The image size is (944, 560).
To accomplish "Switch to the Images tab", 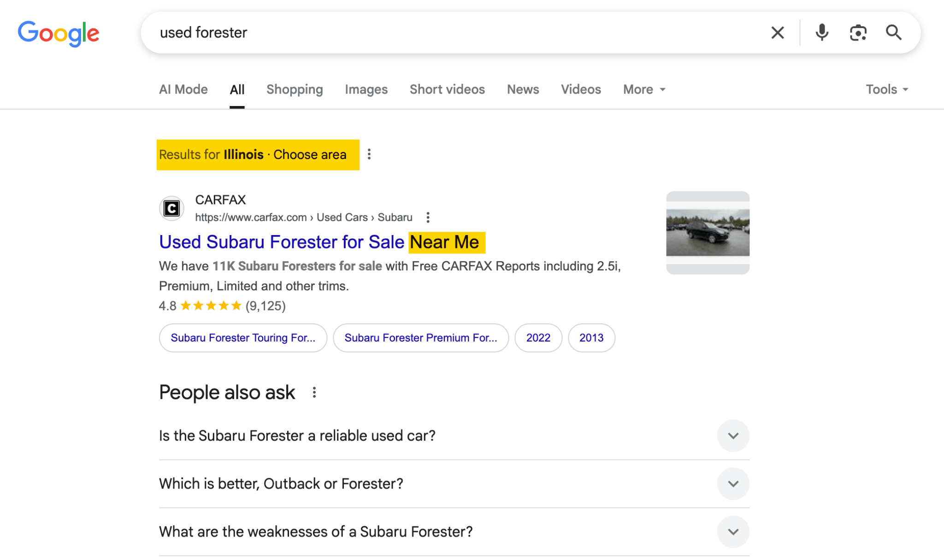I will coord(366,89).
